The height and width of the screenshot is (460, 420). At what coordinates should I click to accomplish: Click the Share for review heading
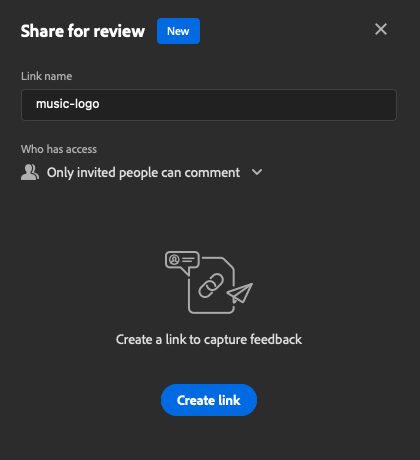83,31
